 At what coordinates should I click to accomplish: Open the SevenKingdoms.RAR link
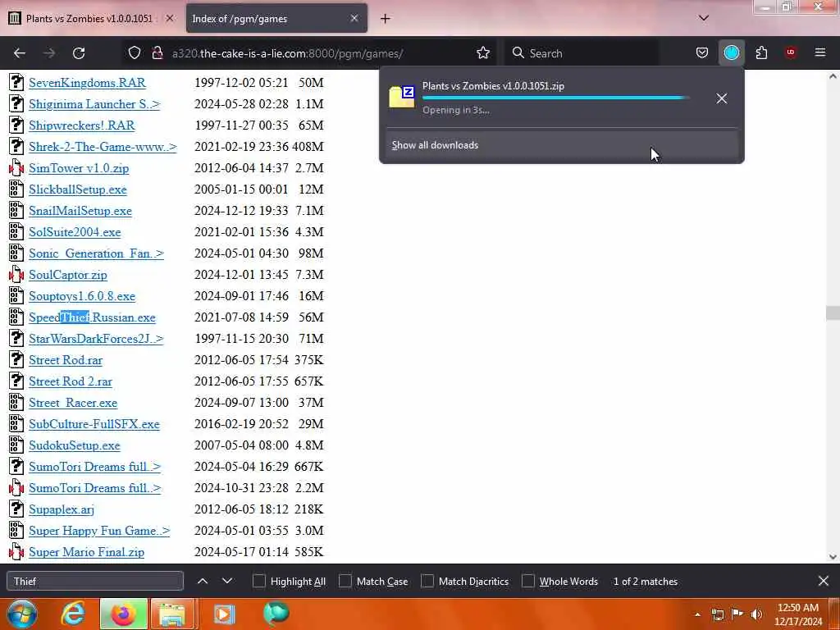(x=87, y=83)
